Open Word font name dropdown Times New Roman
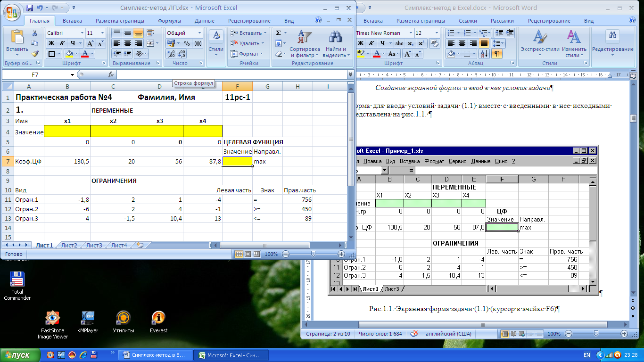The height and width of the screenshot is (362, 644). tap(410, 33)
